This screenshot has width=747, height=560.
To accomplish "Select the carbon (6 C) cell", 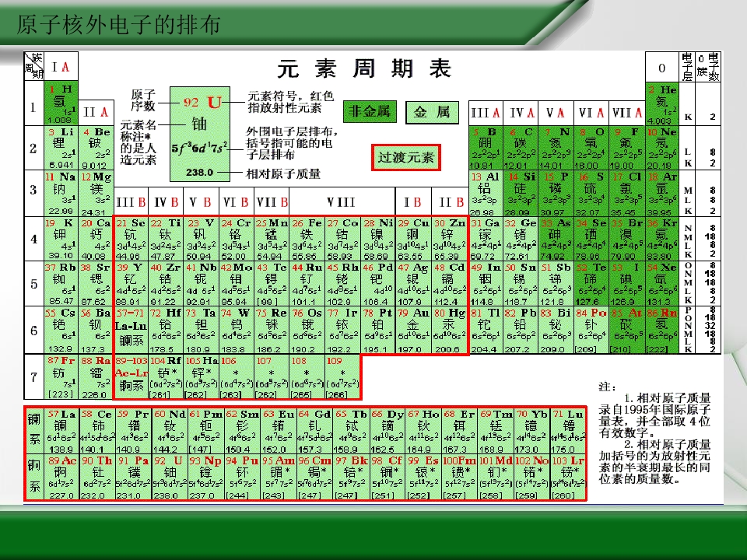I will pos(522,149).
